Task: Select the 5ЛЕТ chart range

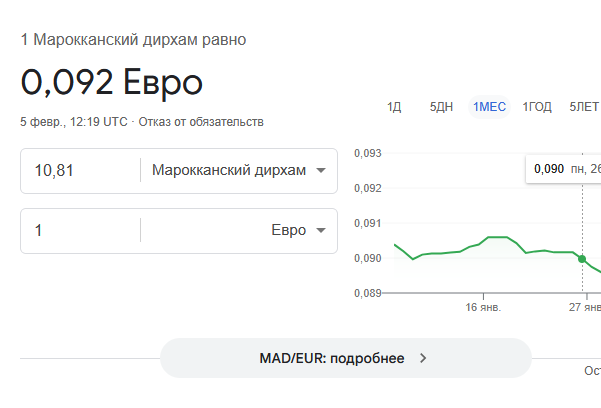Action: (584, 107)
